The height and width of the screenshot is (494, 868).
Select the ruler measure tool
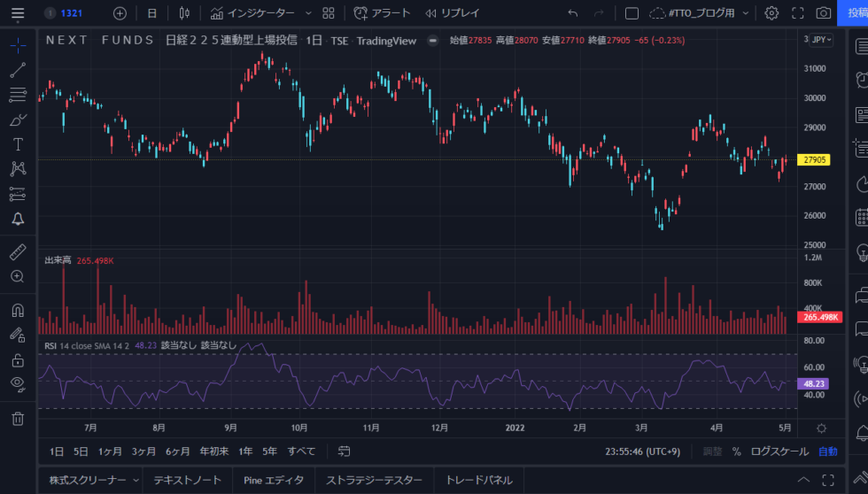click(18, 251)
